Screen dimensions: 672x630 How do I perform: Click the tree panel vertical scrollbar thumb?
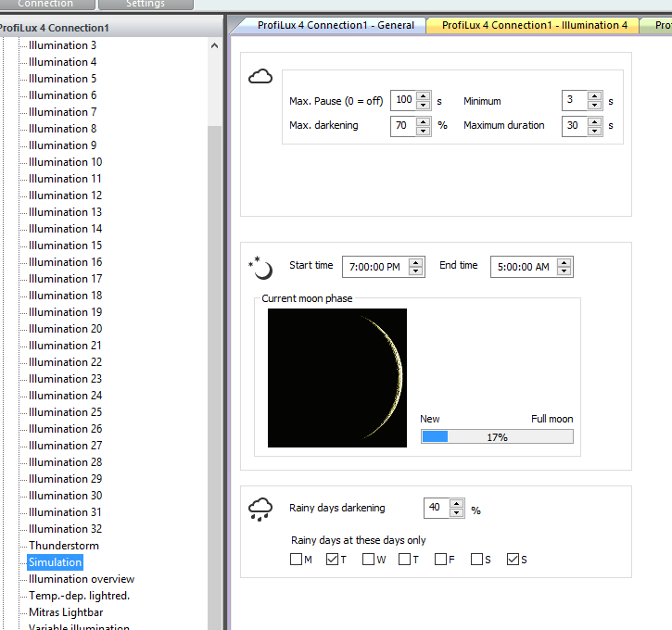(214, 377)
